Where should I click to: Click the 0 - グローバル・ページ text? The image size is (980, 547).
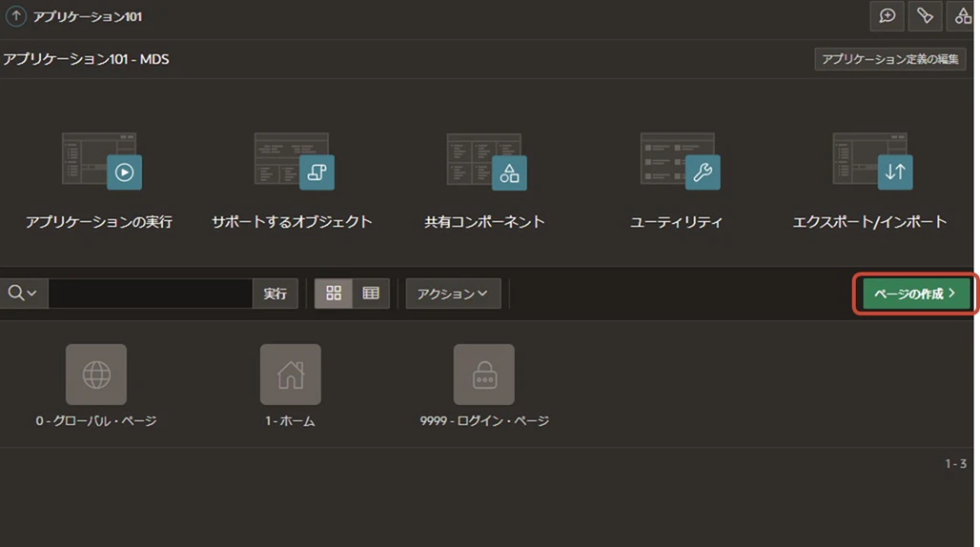(96, 421)
